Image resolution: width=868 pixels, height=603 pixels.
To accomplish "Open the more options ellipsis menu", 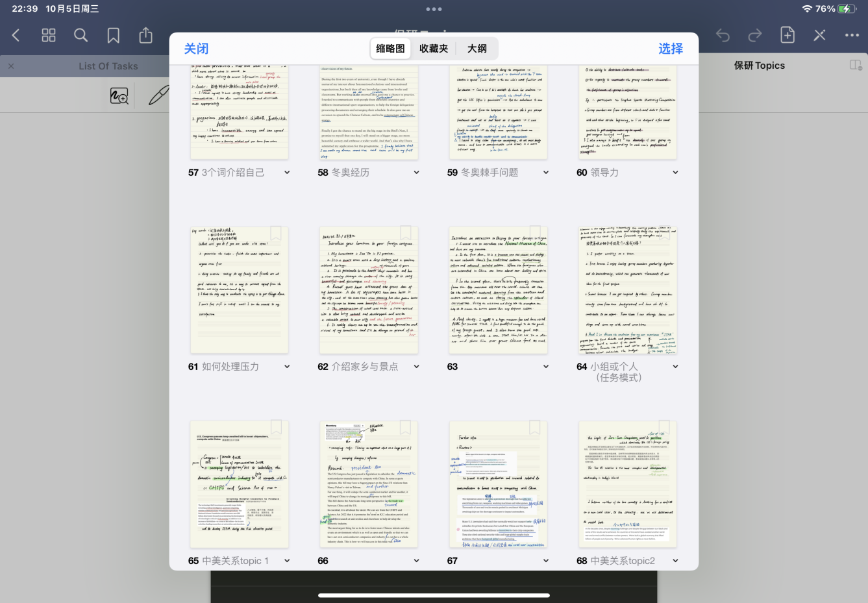I will pos(852,35).
